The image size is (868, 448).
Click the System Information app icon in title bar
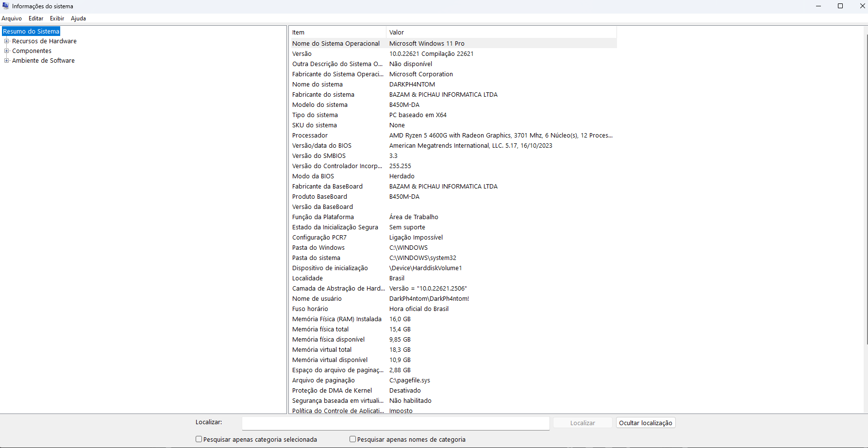[5, 6]
